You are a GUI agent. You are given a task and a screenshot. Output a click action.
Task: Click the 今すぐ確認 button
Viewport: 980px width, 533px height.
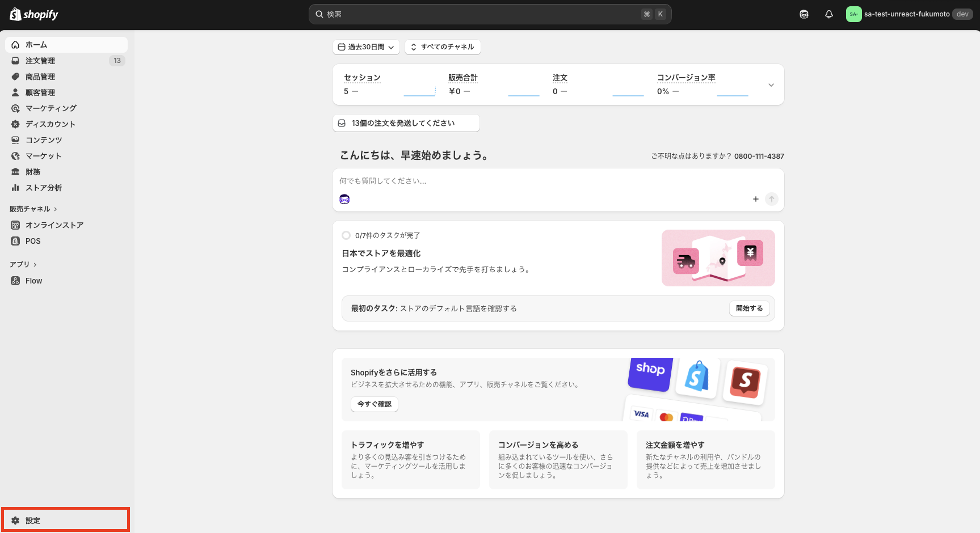[x=375, y=404]
